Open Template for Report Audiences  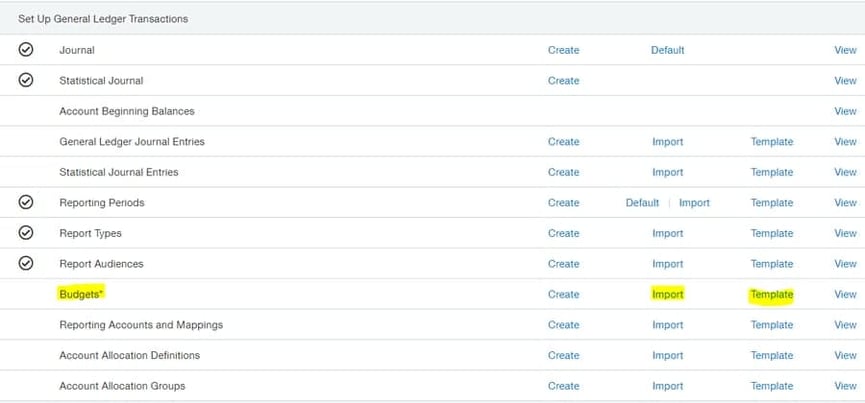tap(771, 264)
